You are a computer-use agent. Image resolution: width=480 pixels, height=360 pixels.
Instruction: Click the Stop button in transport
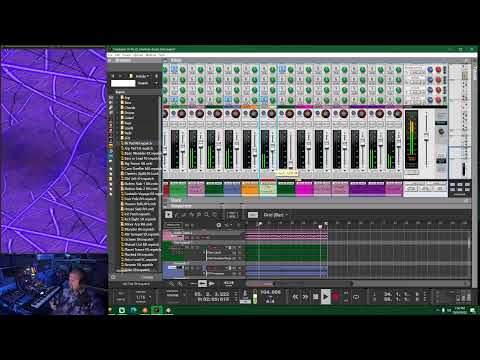pos(315,296)
